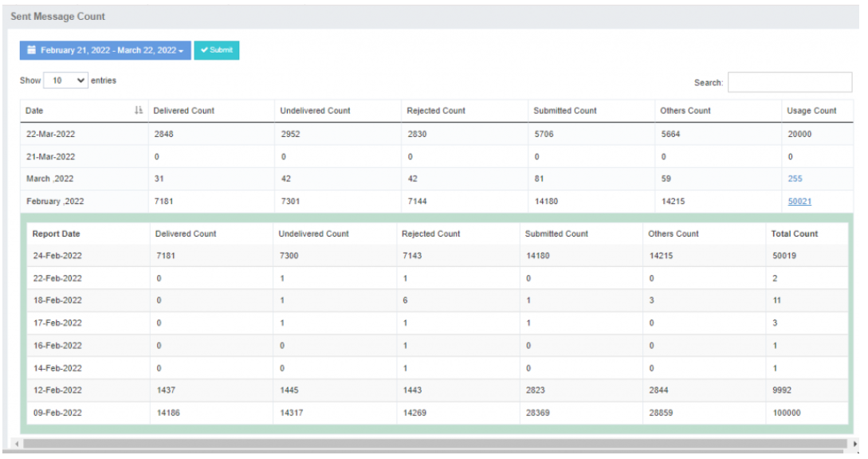The height and width of the screenshot is (459, 868).
Task: Click the calendar icon in the date range button
Action: click(x=32, y=50)
